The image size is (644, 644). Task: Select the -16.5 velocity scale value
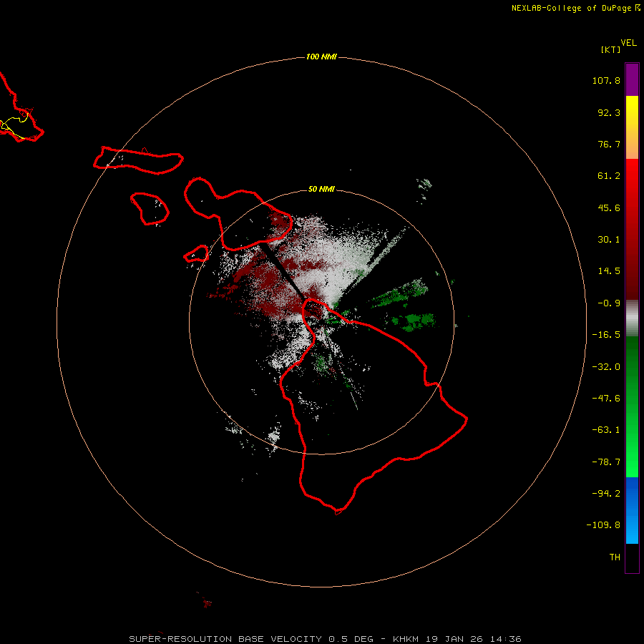coord(606,335)
